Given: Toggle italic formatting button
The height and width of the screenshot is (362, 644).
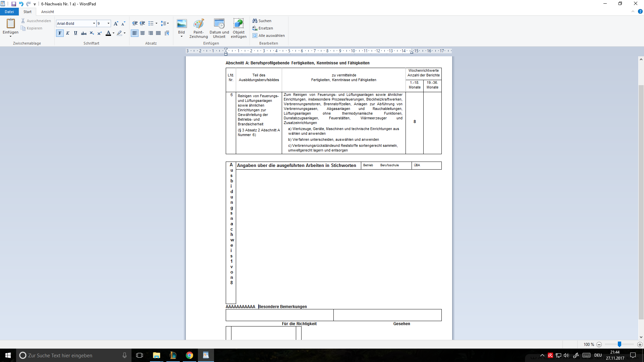Looking at the screenshot, I should point(68,33).
